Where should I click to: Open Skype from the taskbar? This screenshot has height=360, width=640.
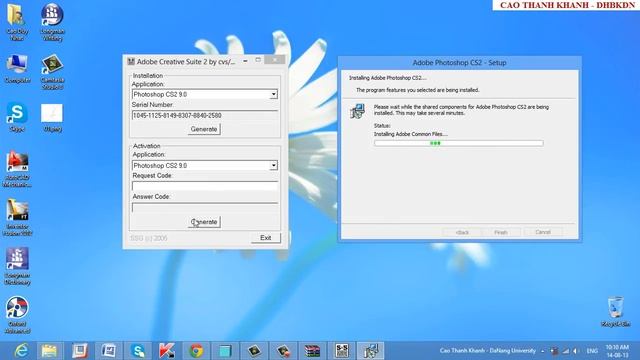138,351
